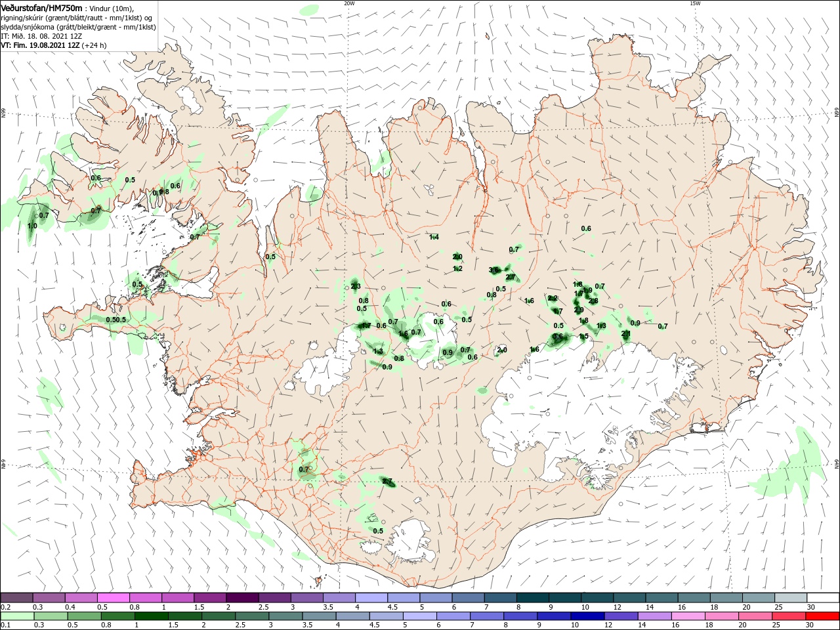Click the bright pink 0.5–0.8 swatch in top legend row
Viewport: 840px width, 630px height.
tap(114, 597)
